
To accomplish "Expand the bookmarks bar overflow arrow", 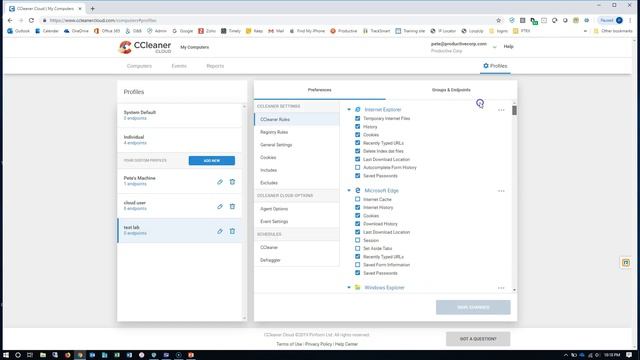I will click(x=585, y=31).
